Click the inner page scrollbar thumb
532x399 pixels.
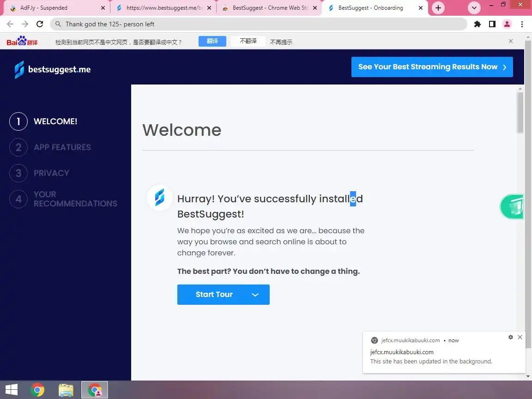click(x=520, y=113)
